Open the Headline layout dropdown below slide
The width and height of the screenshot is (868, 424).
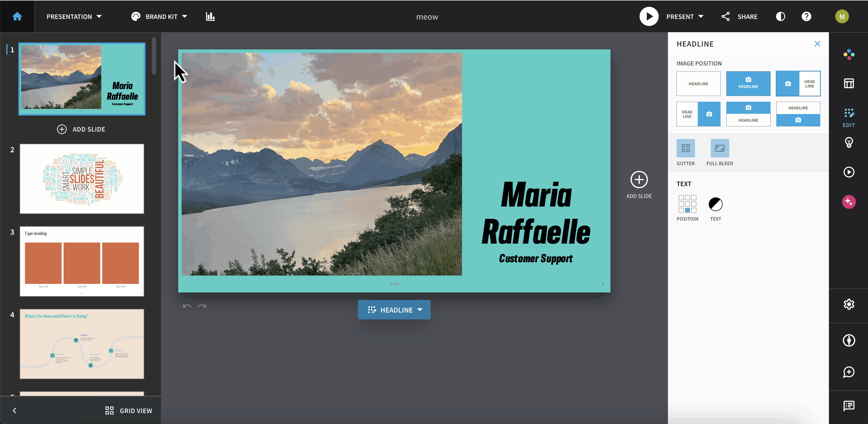click(394, 309)
